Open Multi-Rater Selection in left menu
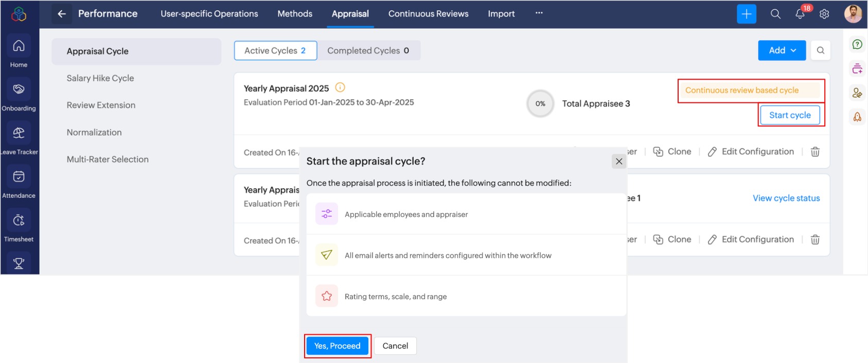Viewport: 868px width, 363px height. click(108, 159)
